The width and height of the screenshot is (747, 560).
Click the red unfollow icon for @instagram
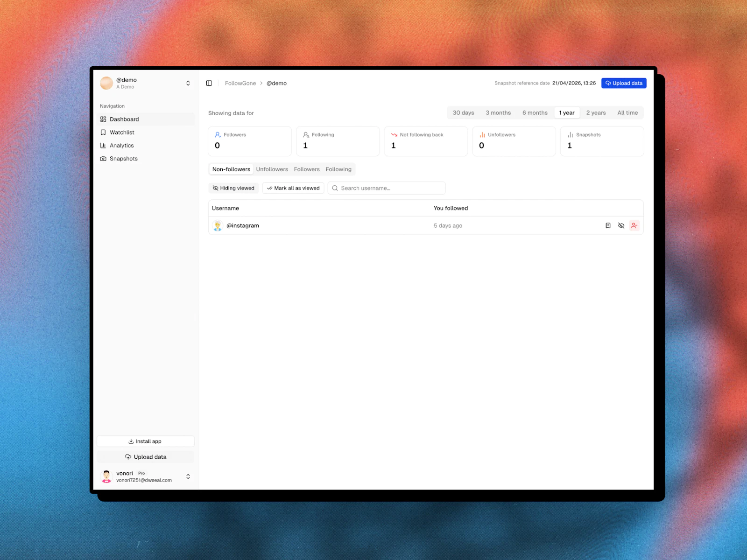pos(634,225)
